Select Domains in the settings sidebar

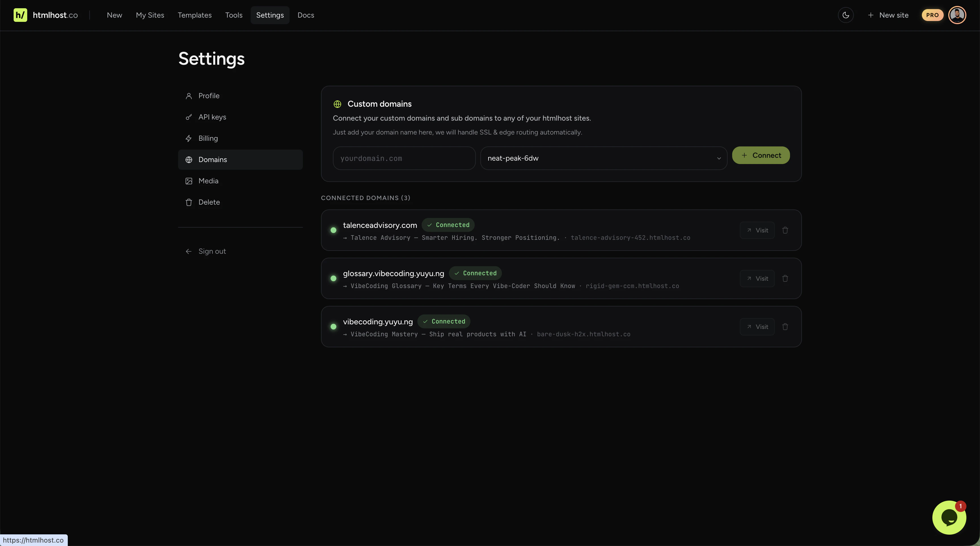pos(240,160)
